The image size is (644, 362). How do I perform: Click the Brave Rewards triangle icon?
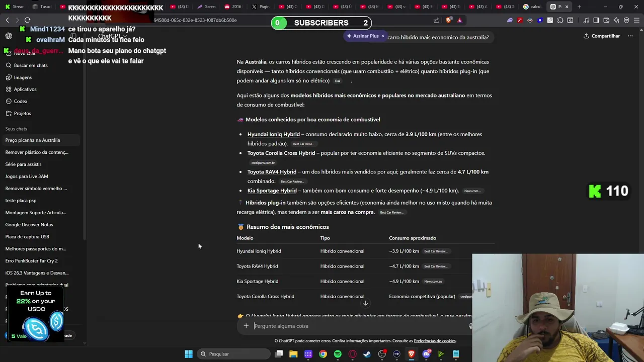459,20
